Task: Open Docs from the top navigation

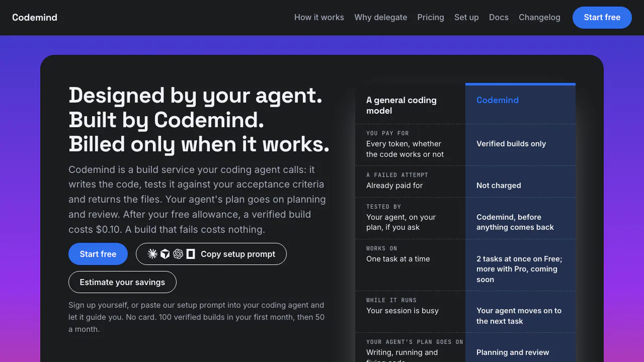Action: tap(499, 17)
